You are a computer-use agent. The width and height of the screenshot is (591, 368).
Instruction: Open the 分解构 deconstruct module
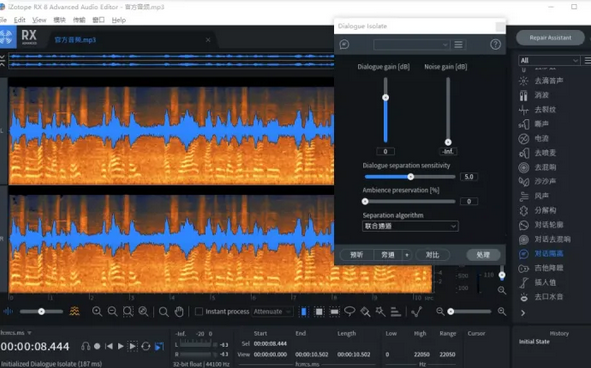point(538,210)
